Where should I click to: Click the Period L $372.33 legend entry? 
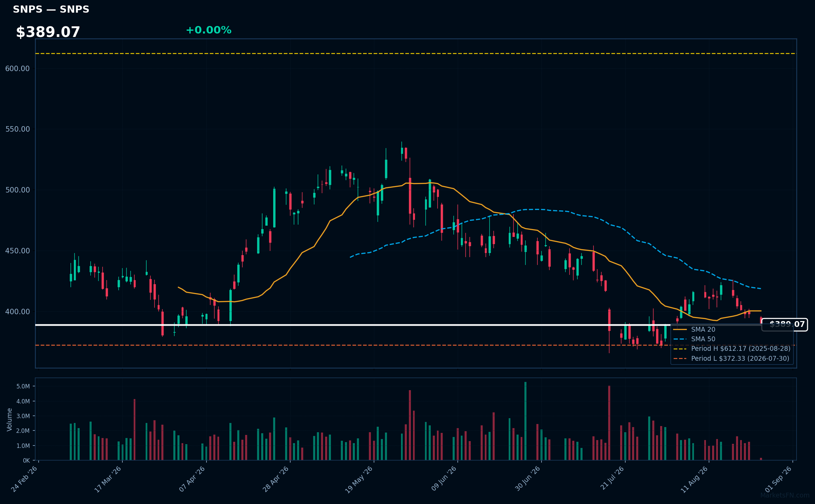731,358
